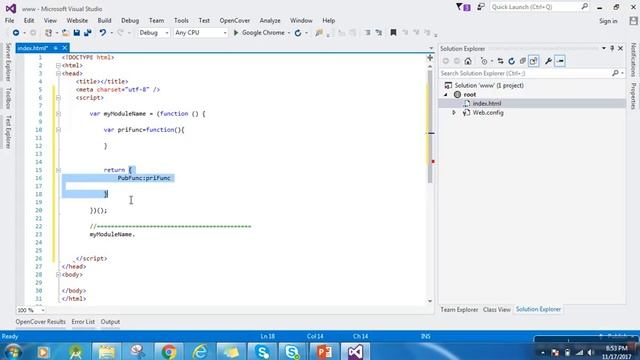
Task: Open Google Chrome from the Windows taskbar
Action: point(169,352)
